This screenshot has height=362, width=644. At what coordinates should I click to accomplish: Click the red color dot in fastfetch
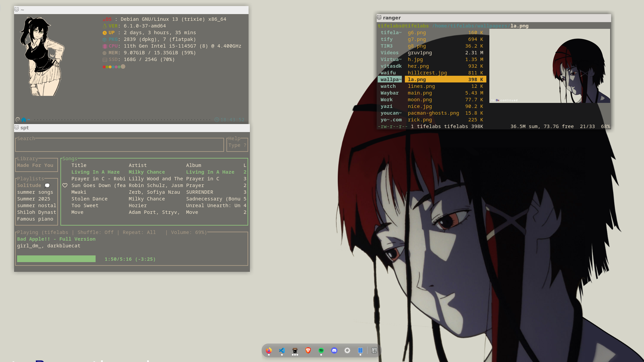point(104,67)
